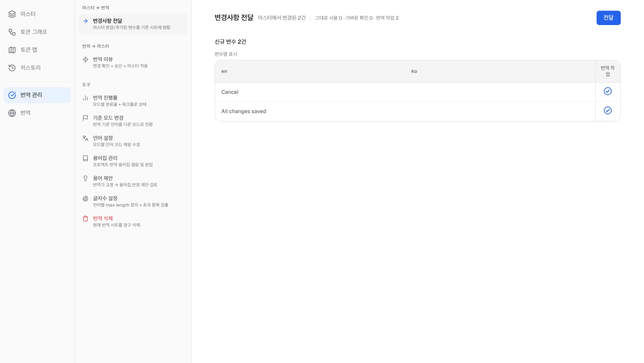644x363 pixels.
Task: Open 마스터 section in left sidebar
Action: (x=37, y=14)
